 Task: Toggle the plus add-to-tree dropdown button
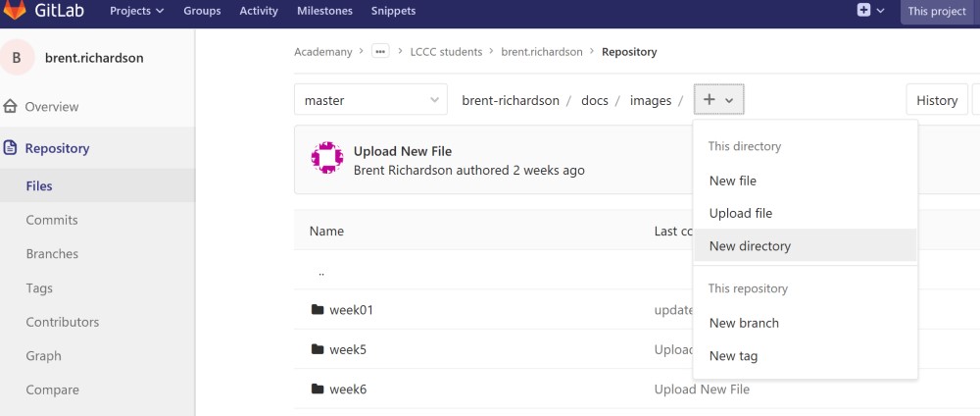[x=719, y=100]
